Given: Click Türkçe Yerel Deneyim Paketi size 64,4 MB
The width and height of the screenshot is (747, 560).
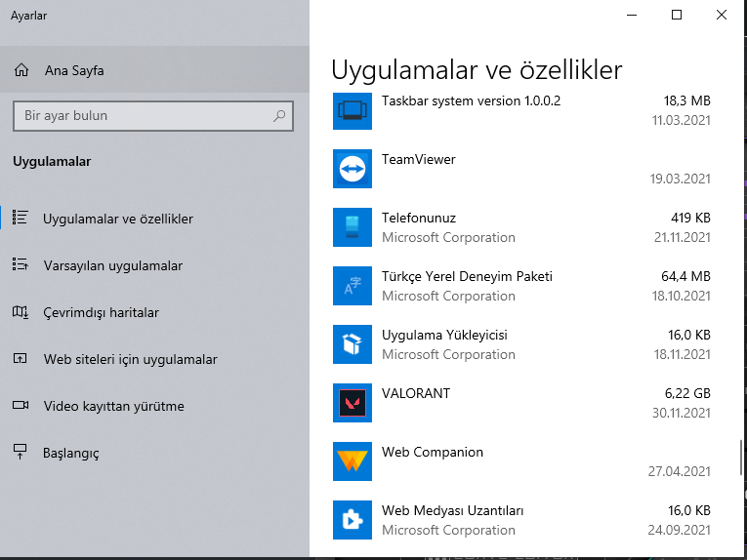Looking at the screenshot, I should click(685, 276).
